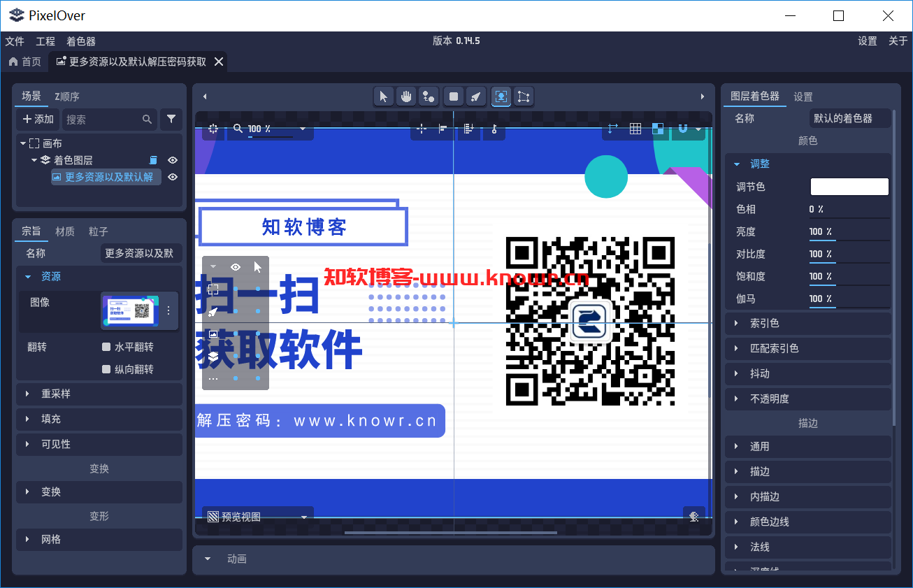The height and width of the screenshot is (588, 913).
Task: Click the 默认的着色器 name button
Action: pos(850,118)
